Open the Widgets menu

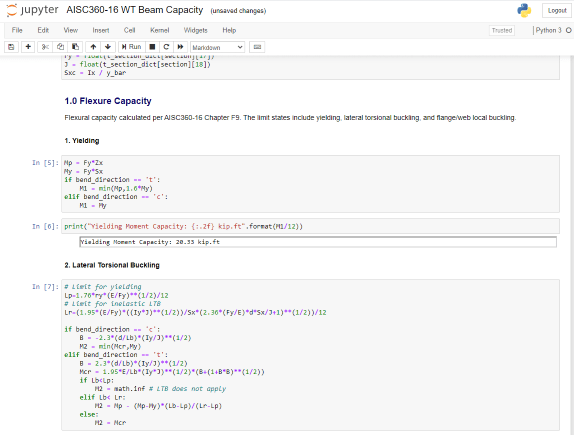tap(195, 30)
